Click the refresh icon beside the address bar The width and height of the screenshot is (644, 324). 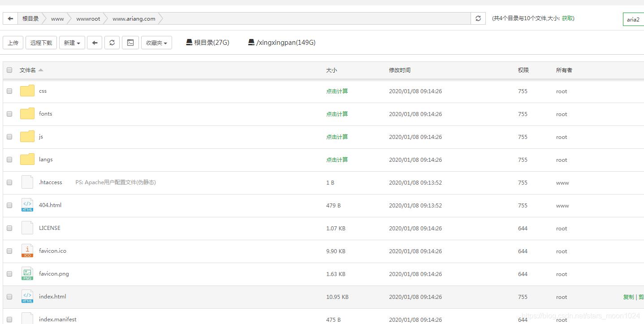tap(478, 18)
